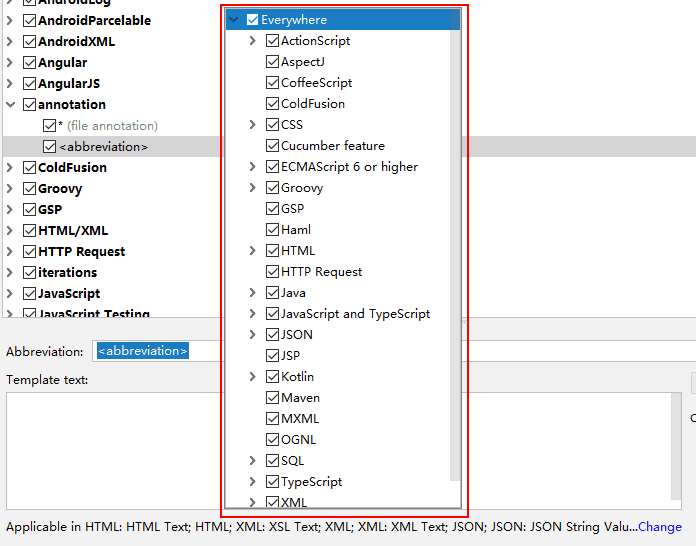Expand iterations template group
This screenshot has width=696, height=546.
[x=10, y=273]
